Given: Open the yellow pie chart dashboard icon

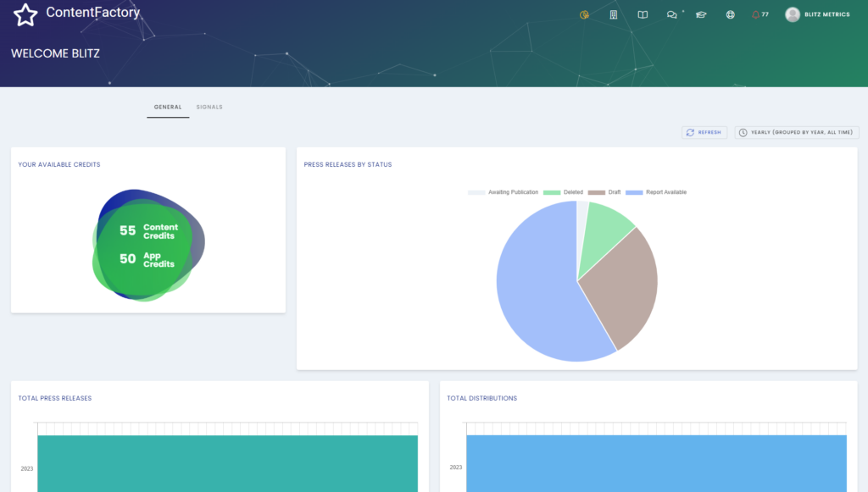Looking at the screenshot, I should (584, 14).
